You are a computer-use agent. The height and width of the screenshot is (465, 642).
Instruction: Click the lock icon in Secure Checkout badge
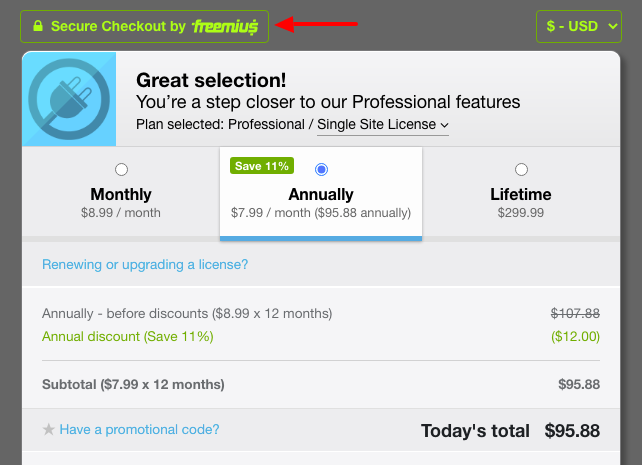tap(38, 27)
